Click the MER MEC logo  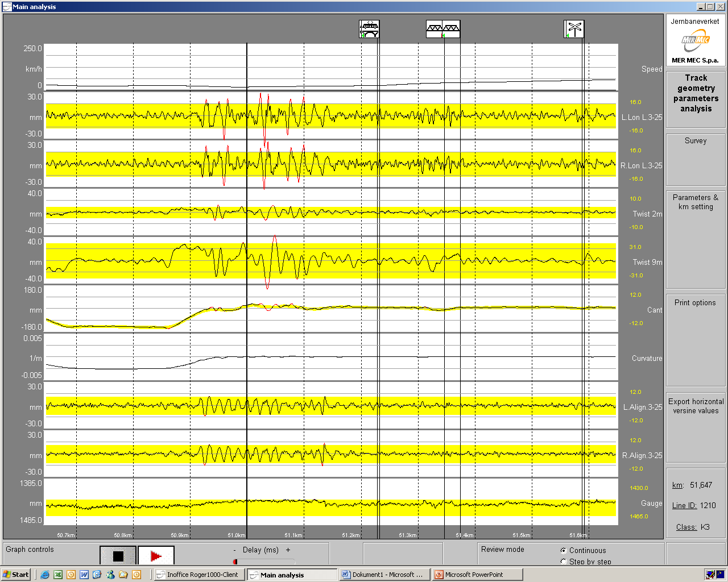695,41
